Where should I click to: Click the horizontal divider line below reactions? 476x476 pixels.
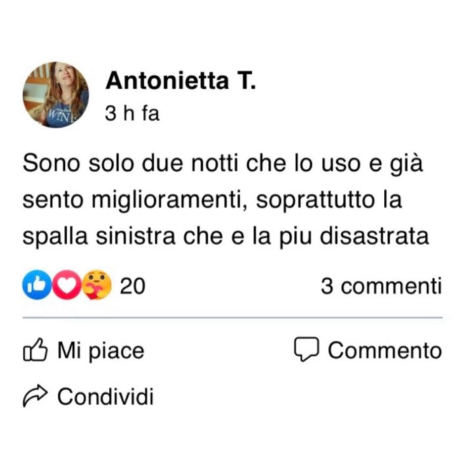click(x=233, y=318)
